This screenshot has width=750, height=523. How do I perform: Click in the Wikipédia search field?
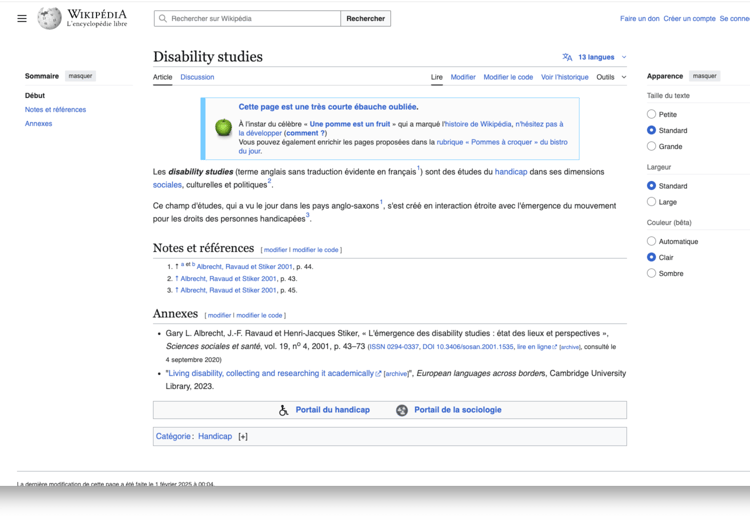(252, 18)
